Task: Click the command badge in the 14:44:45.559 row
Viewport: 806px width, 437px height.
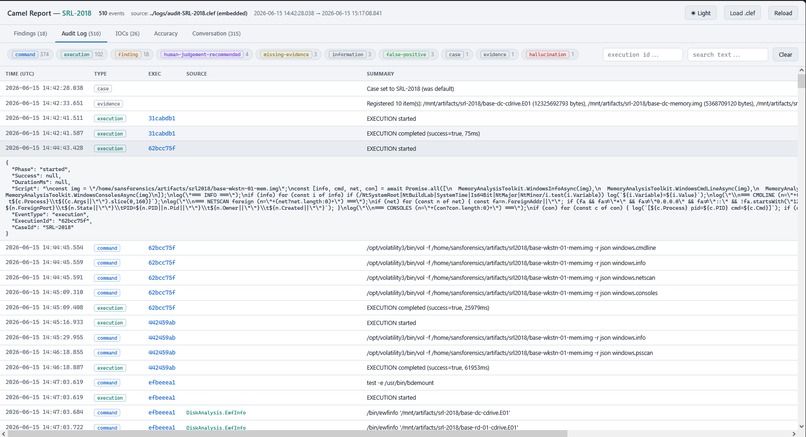Action: (107, 263)
